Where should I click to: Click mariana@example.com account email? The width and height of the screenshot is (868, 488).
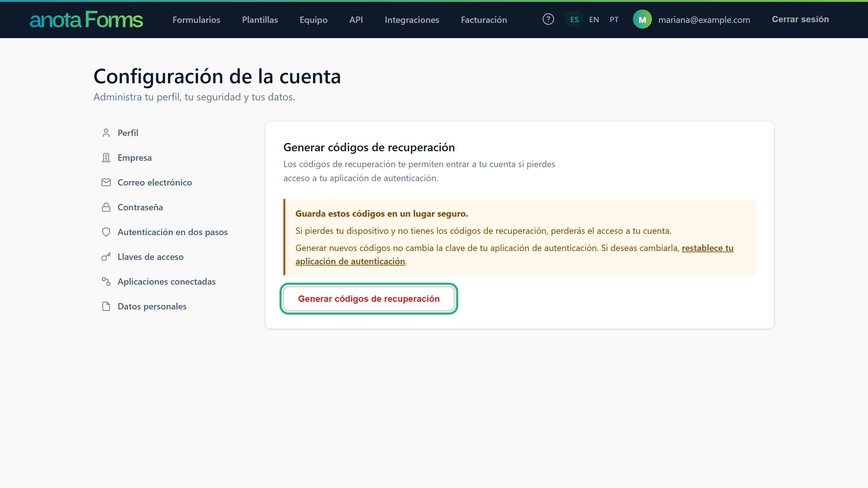pos(704,20)
